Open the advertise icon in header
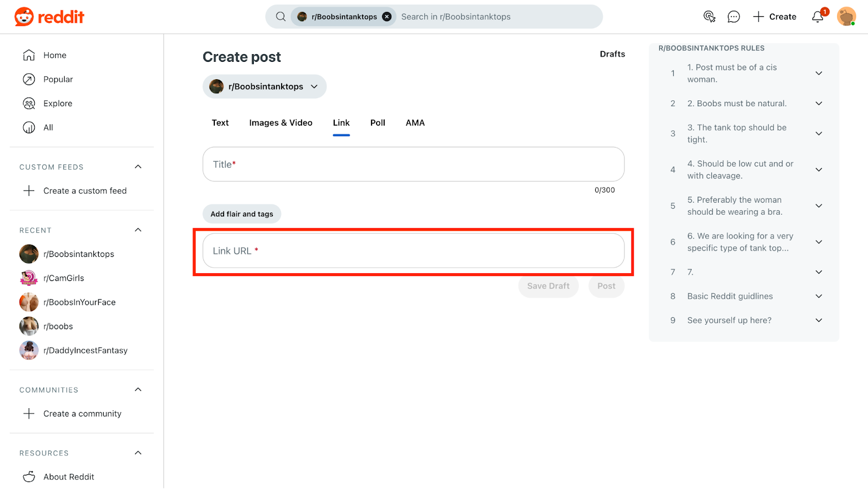 [x=709, y=17]
